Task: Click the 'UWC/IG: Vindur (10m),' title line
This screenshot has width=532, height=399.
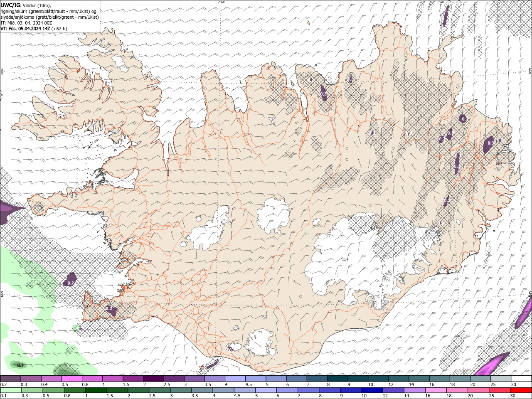Action: tap(26, 5)
